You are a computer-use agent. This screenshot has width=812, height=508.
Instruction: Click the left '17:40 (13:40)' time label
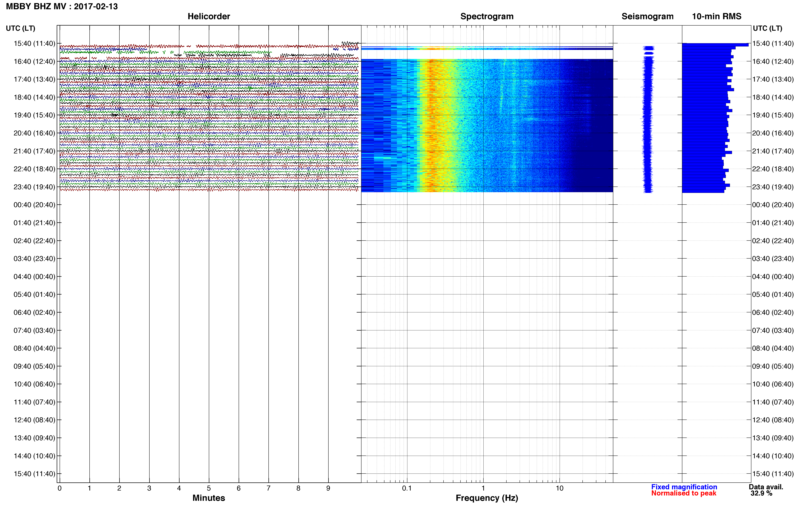coord(34,79)
